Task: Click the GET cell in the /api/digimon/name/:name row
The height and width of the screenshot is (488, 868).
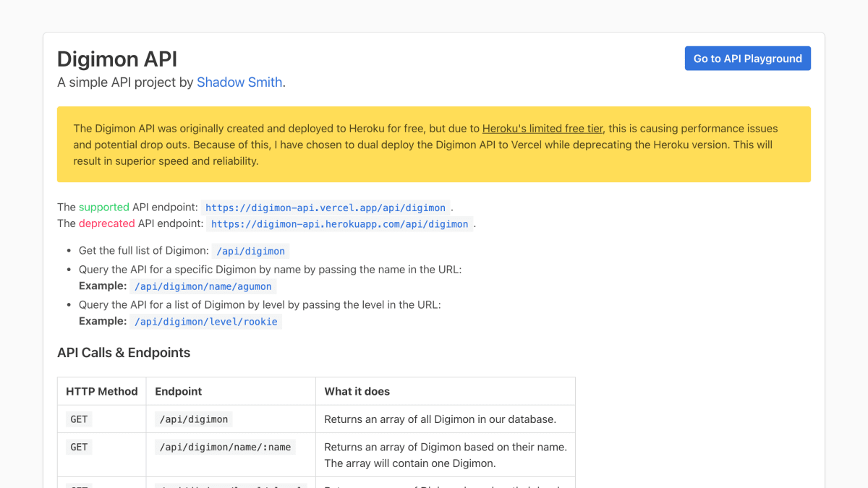Action: point(101,455)
